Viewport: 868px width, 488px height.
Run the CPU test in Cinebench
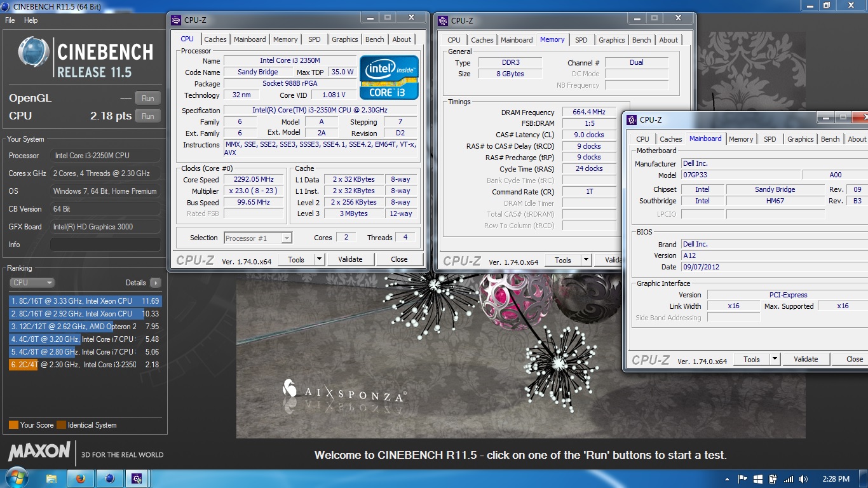148,116
